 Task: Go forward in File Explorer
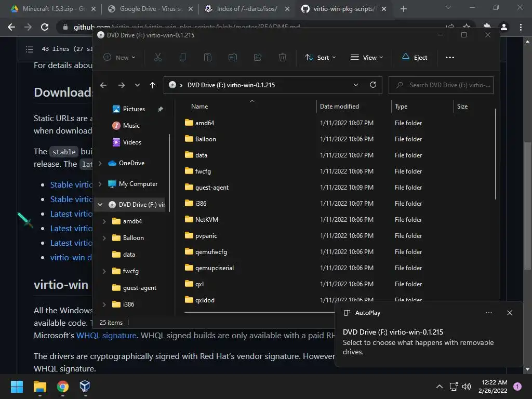tap(121, 85)
